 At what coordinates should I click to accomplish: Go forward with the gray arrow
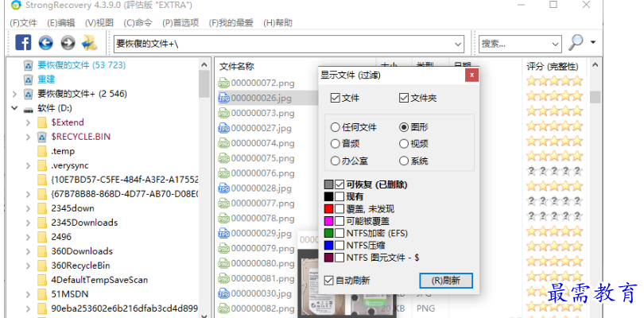pyautogui.click(x=68, y=42)
